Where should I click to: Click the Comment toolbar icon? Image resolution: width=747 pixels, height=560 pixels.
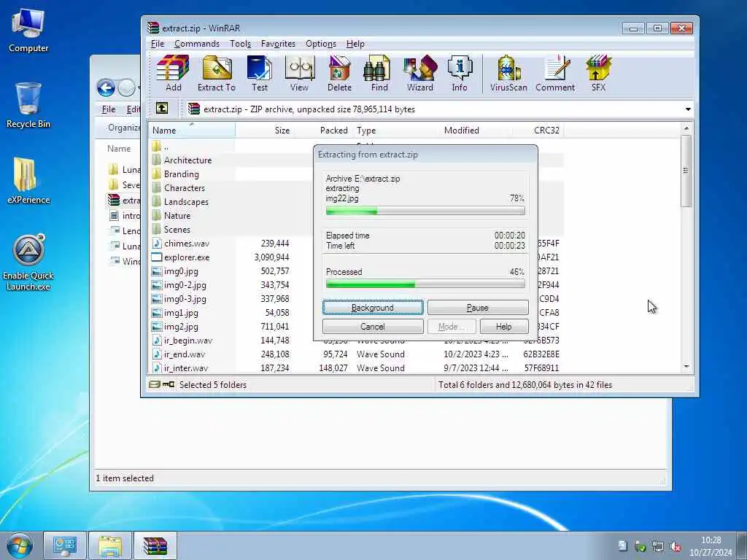(555, 74)
